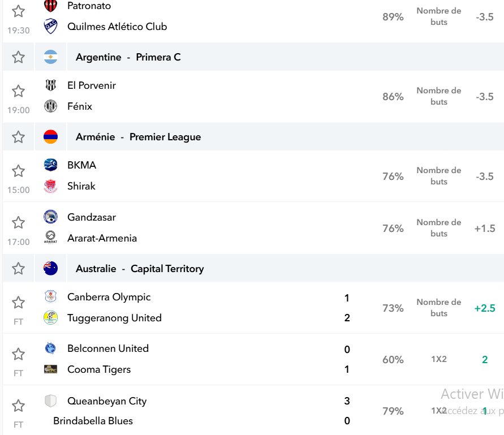Viewport: 504px width, 435px height.
Task: Select Cooma Tigers team name
Action: pyautogui.click(x=99, y=369)
